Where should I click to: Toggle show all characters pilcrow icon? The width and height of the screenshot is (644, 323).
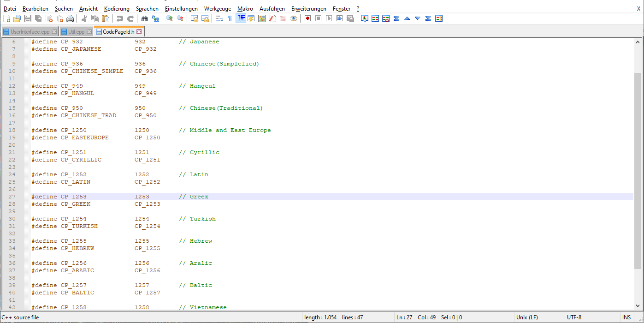coord(230,18)
